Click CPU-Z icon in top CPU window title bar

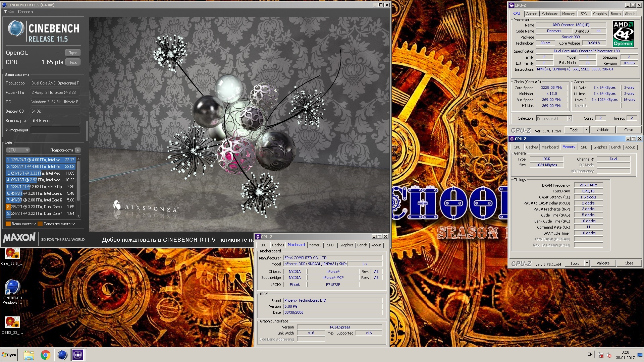click(512, 5)
